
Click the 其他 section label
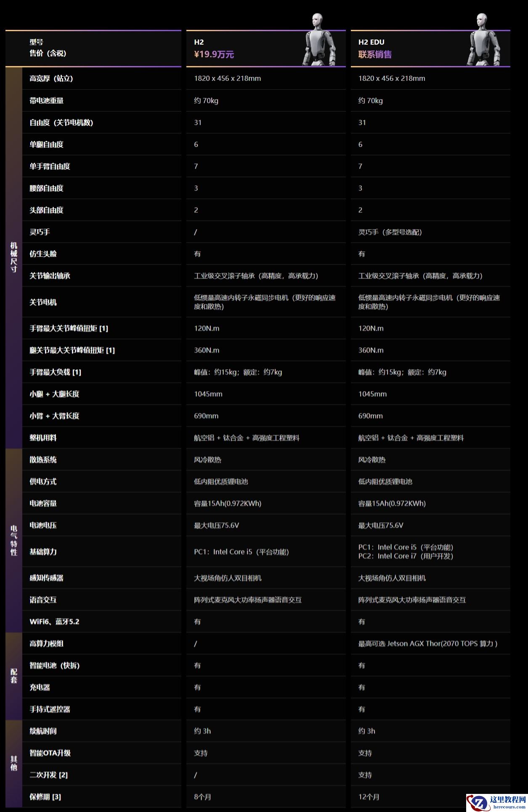tap(14, 763)
